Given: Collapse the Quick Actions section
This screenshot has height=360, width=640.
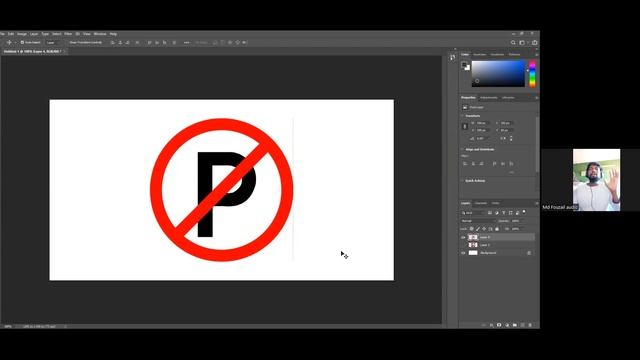Looking at the screenshot, I should pos(463,180).
